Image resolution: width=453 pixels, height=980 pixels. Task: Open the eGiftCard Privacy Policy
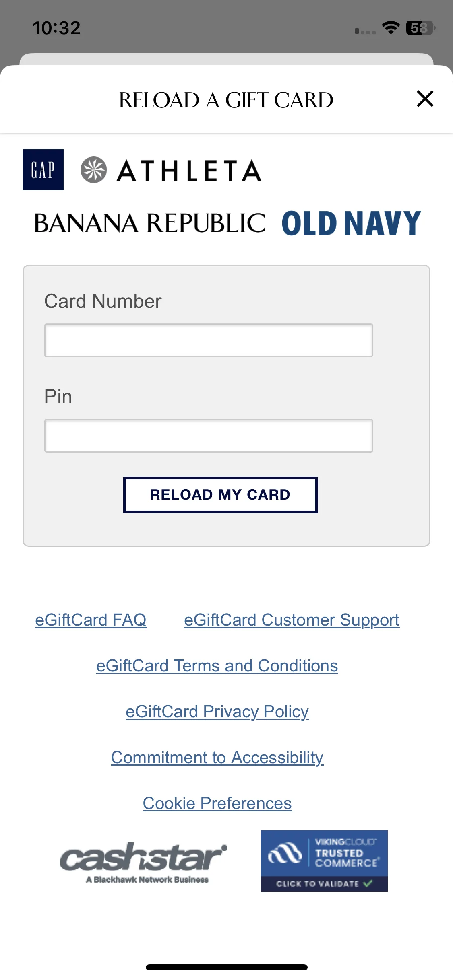point(217,712)
